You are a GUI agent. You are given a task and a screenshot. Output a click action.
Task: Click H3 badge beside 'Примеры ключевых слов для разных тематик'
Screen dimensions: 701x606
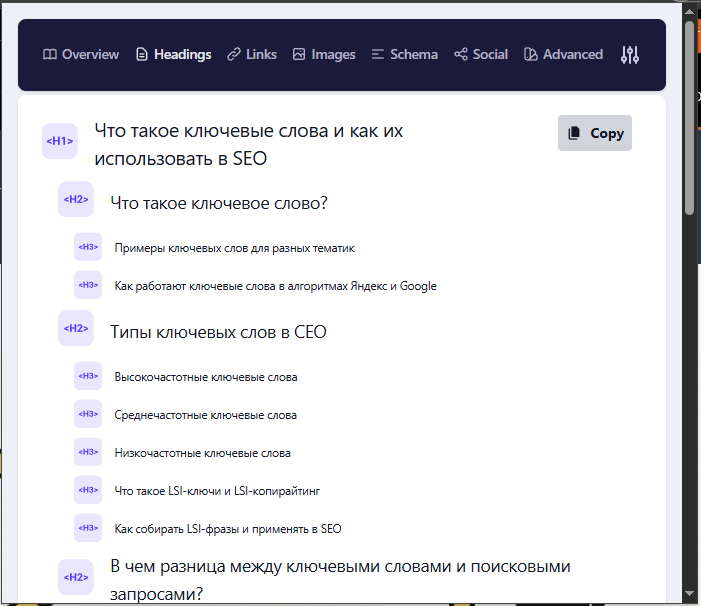pyautogui.click(x=88, y=247)
